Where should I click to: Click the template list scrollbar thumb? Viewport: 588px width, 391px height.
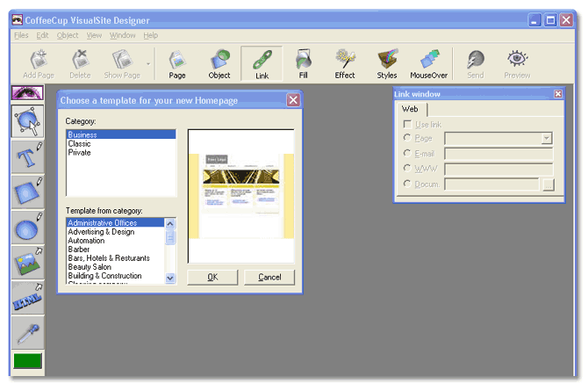(x=170, y=237)
